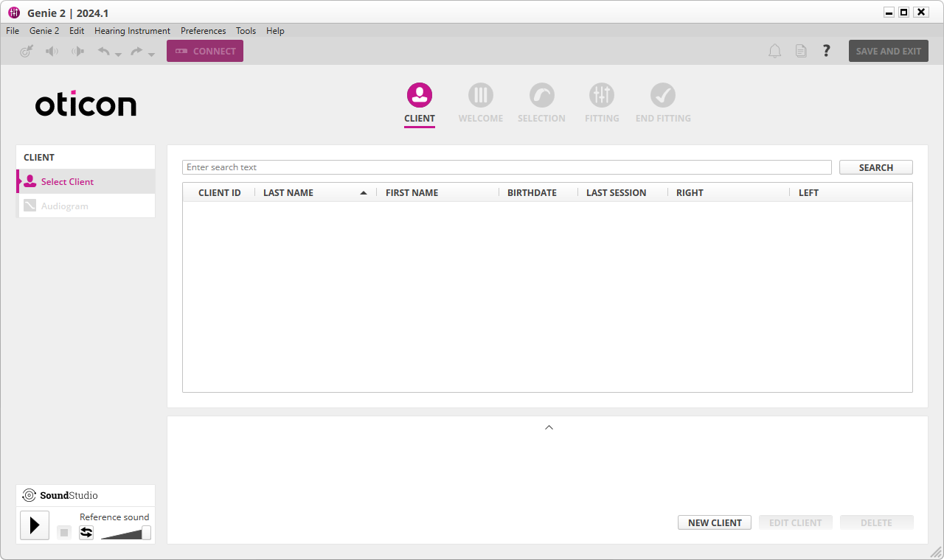The image size is (944, 560).
Task: Select the Fitting step icon
Action: (601, 96)
